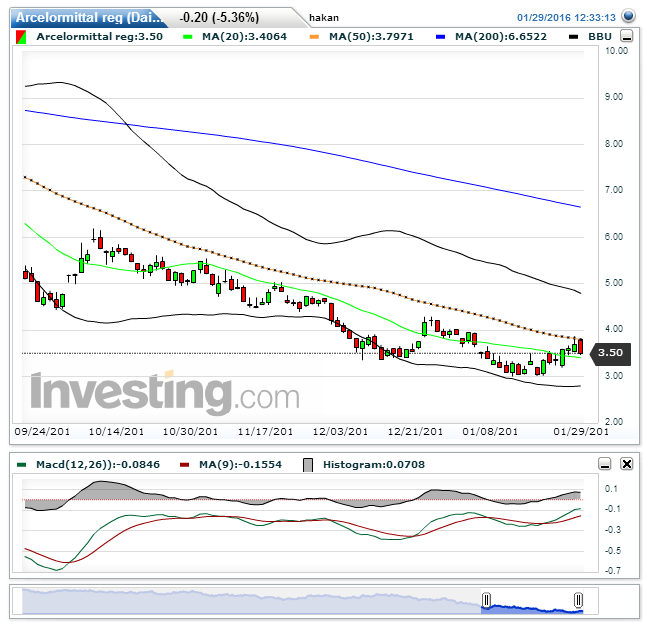This screenshot has height=627, width=650.
Task: Click the 10/14/201 date axis label
Action: click(116, 431)
